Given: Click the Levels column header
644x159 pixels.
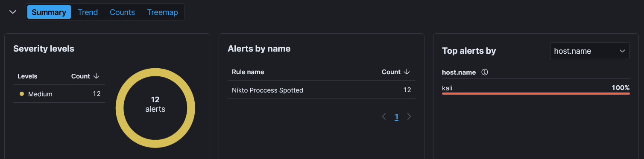Looking at the screenshot, I should pyautogui.click(x=27, y=76).
